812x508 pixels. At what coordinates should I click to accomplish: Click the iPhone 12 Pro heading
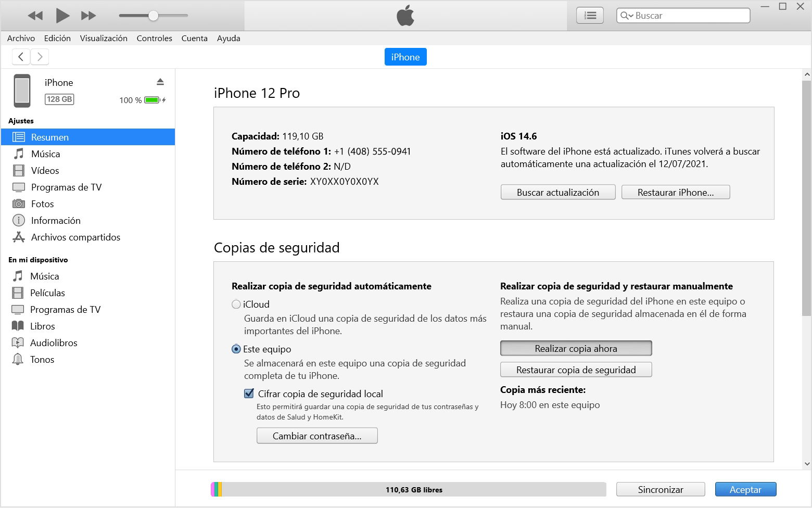[257, 93]
